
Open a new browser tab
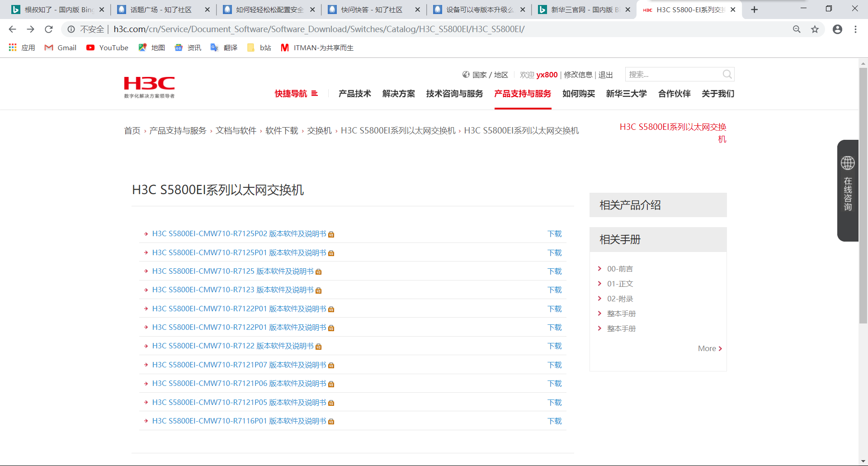pyautogui.click(x=754, y=10)
